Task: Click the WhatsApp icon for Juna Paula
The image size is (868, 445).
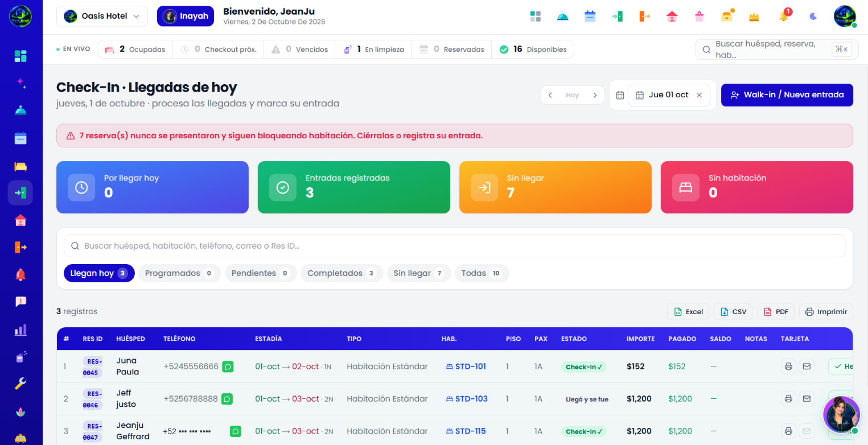Action: coord(228,366)
